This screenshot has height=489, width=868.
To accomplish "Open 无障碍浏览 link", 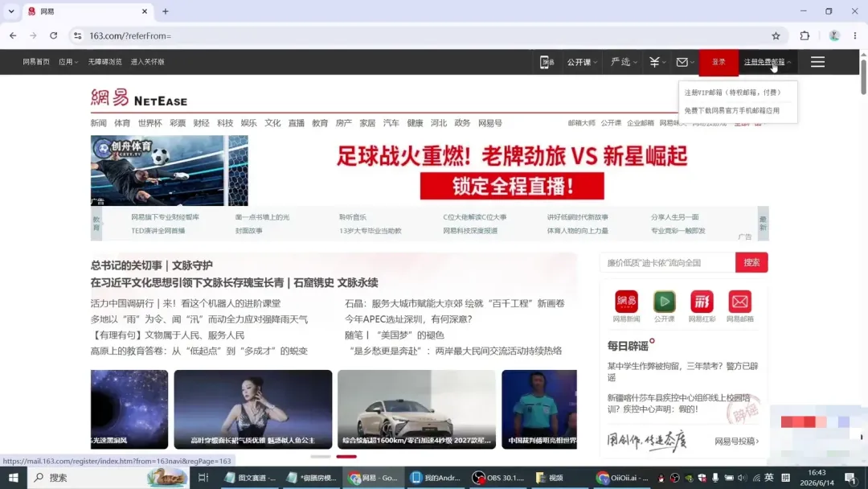I will (x=104, y=62).
